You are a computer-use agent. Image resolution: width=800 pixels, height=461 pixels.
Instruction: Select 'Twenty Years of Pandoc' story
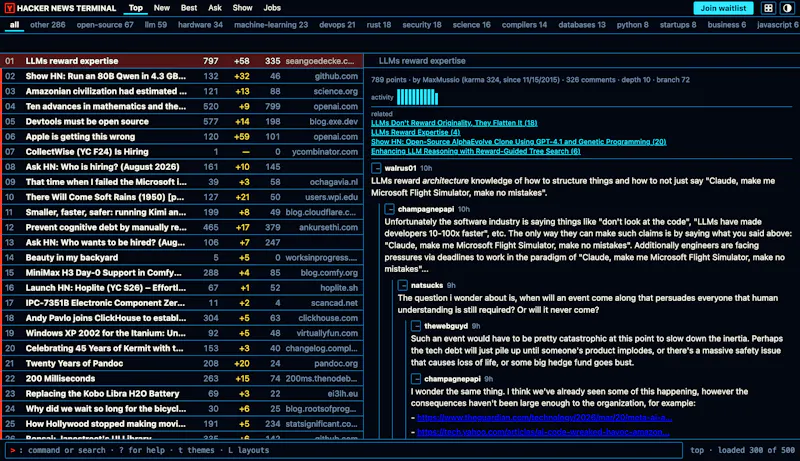point(183,363)
